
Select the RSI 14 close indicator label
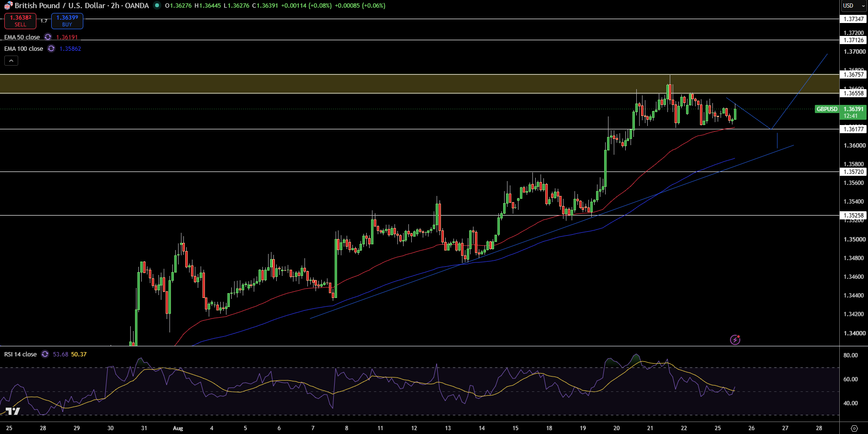point(20,354)
